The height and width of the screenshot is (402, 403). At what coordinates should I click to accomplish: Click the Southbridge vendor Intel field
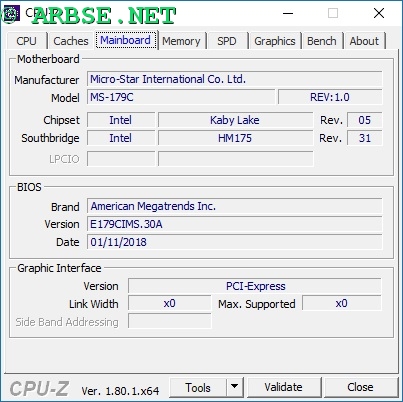click(x=121, y=138)
